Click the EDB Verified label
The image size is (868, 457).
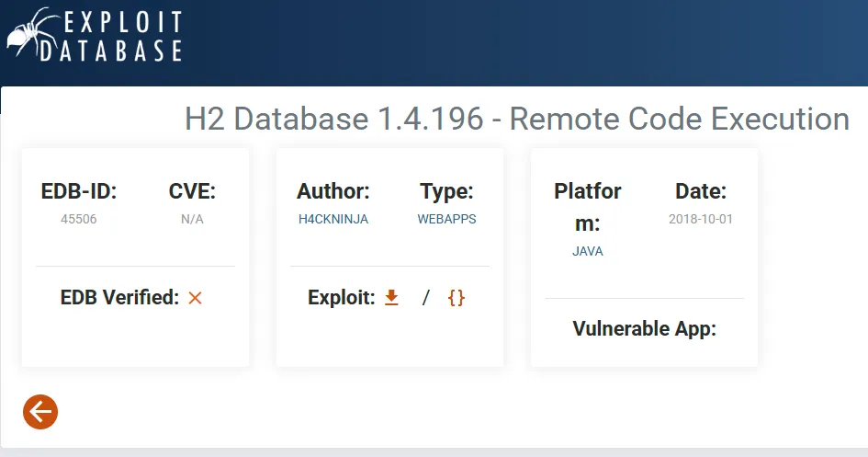(119, 298)
